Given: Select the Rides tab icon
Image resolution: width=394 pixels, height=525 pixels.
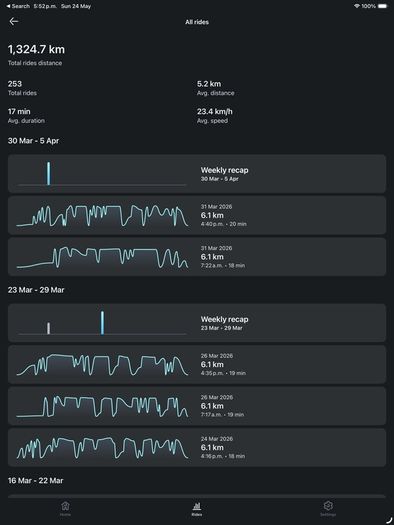Looking at the screenshot, I should [197, 506].
